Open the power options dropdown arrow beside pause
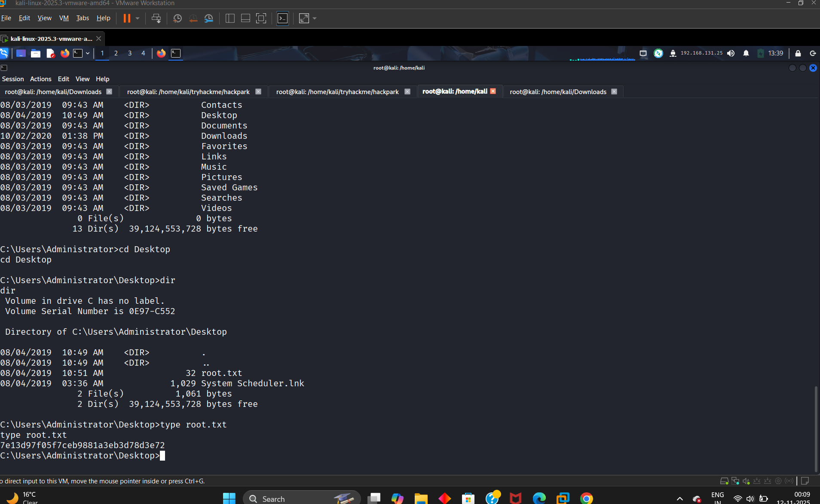Image resolution: width=820 pixels, height=504 pixels. click(x=138, y=18)
